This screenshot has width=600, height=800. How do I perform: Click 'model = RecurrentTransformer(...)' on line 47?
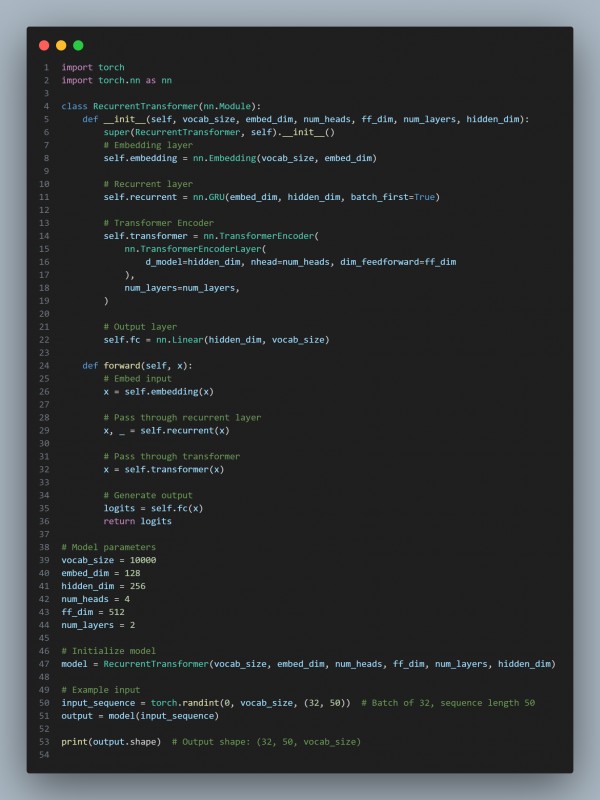(x=308, y=664)
